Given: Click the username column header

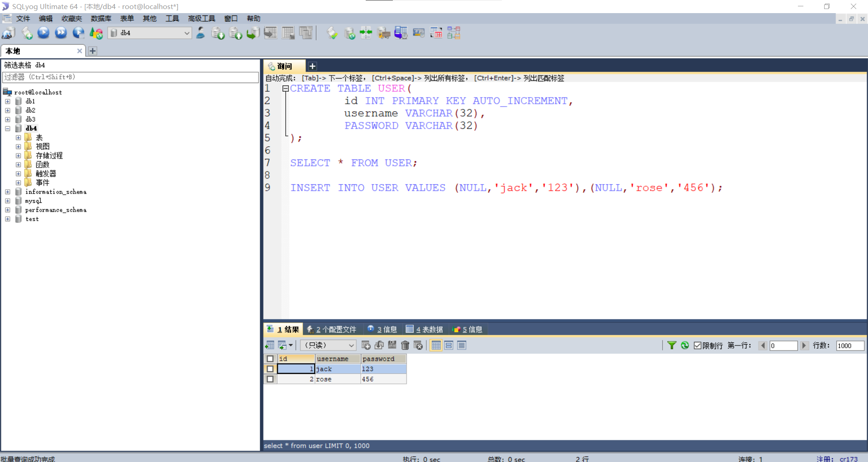Looking at the screenshot, I should point(338,359).
